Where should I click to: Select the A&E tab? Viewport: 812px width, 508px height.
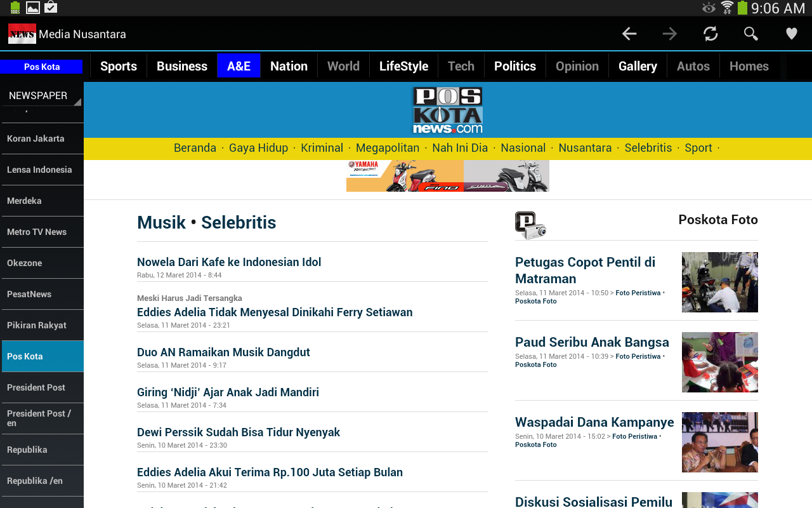239,66
